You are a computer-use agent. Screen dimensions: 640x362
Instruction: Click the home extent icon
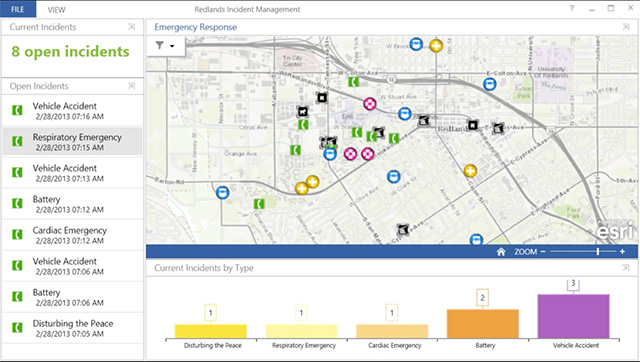point(501,252)
